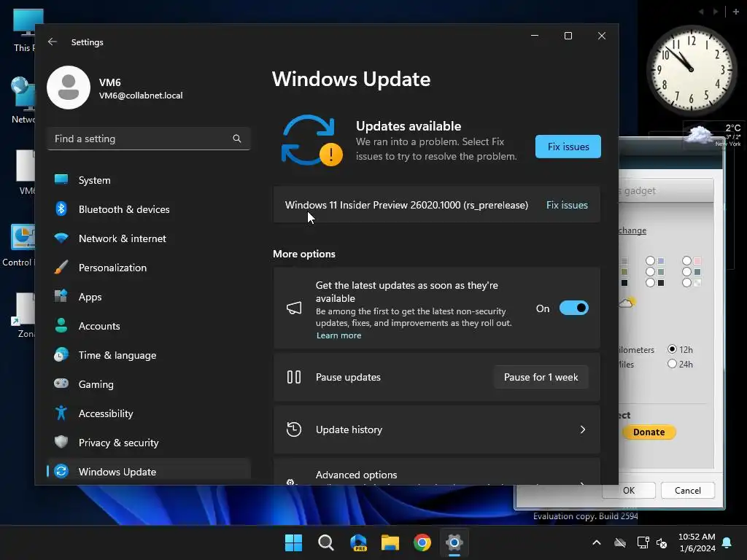Pick the olive green swatch in gadget options
This screenshot has width=747, height=560.
point(624,271)
